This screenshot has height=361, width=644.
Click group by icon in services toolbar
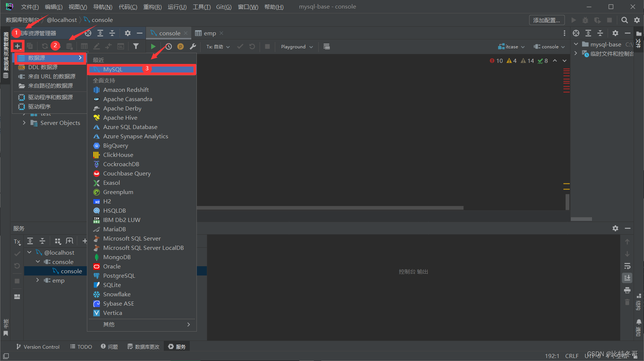pos(58,241)
